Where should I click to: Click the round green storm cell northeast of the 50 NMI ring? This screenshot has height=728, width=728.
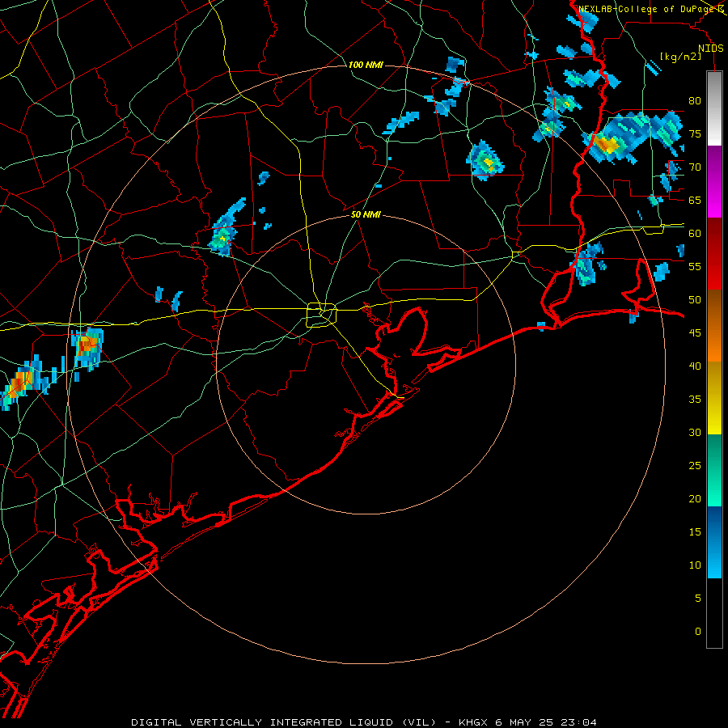tap(485, 161)
